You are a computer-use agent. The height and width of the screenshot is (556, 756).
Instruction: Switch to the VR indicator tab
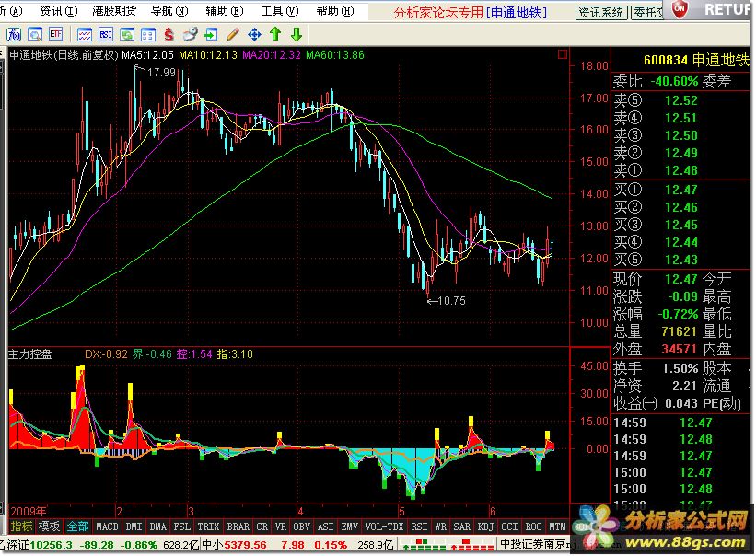pyautogui.click(x=281, y=527)
